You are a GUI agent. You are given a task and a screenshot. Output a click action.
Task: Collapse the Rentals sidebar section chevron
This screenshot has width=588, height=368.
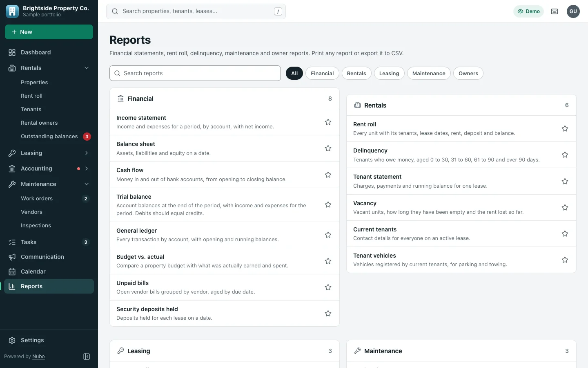87,68
